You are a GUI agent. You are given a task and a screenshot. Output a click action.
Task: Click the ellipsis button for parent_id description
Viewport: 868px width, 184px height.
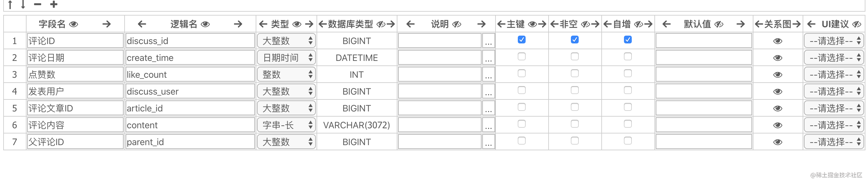[488, 142]
